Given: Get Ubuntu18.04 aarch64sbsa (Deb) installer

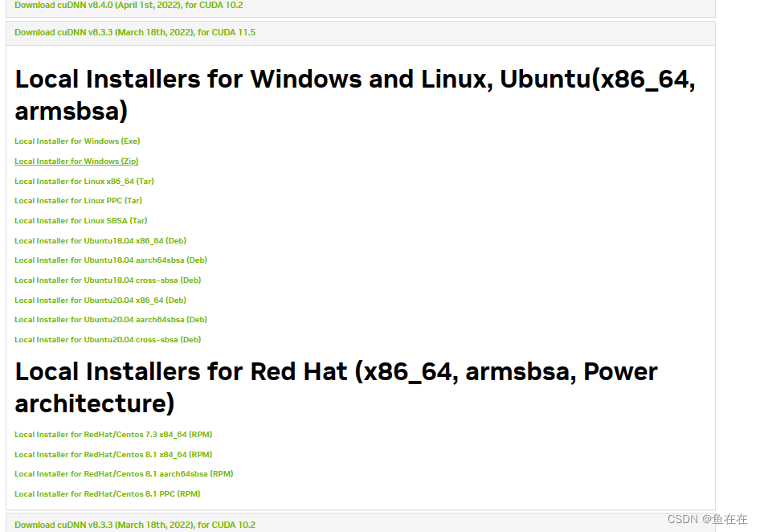Looking at the screenshot, I should 111,260.
